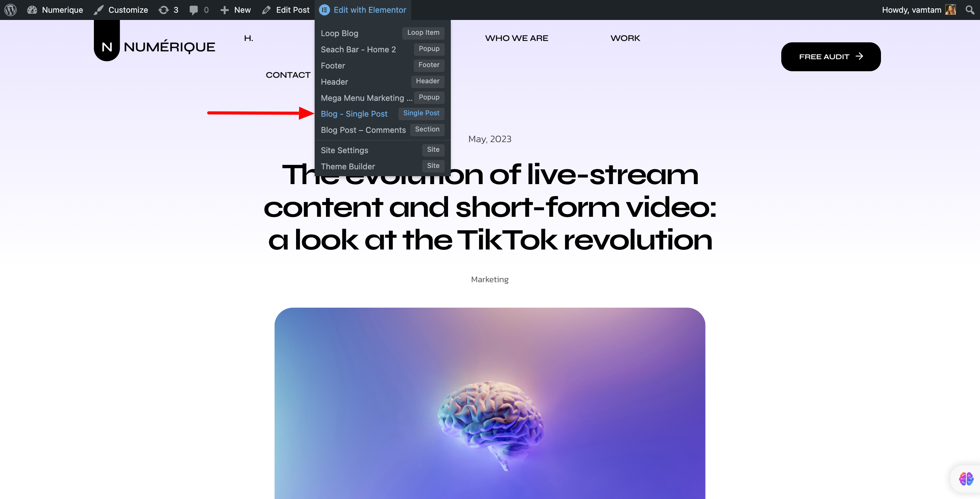Click the admin bar search magnifier

[970, 10]
